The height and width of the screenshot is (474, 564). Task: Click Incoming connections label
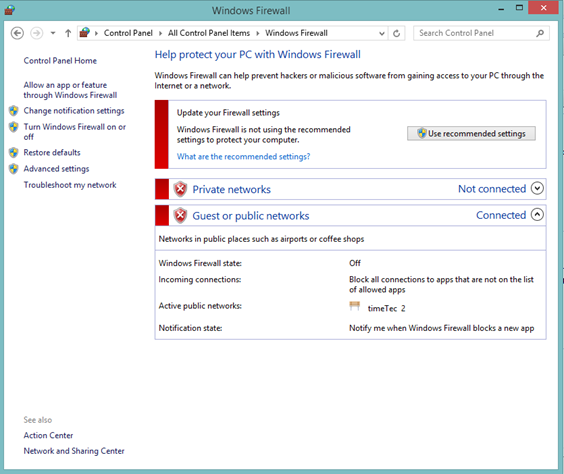[x=200, y=279]
